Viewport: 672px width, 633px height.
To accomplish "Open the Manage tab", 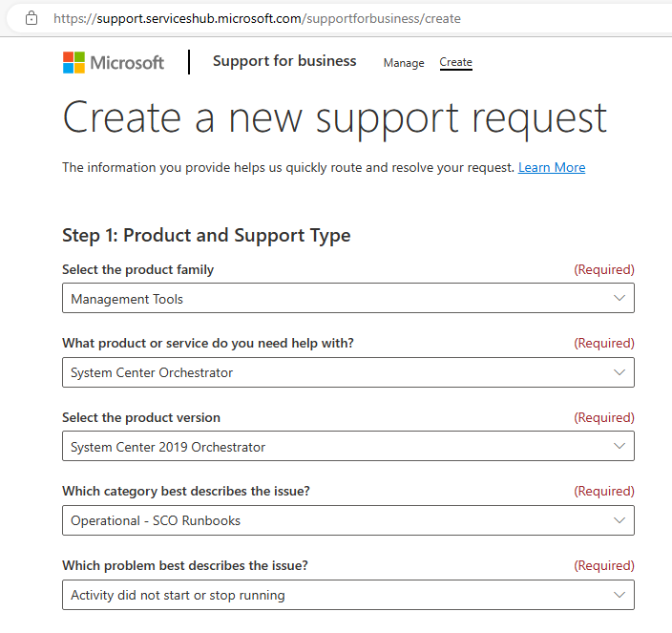I will pos(404,63).
